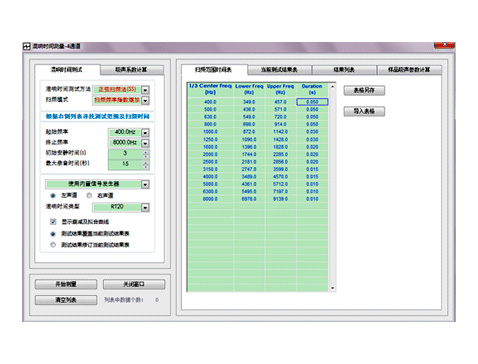The height and width of the screenshot is (364, 478).
Task: Click lower frequency cell 1744.0
Action: [x=249, y=154]
